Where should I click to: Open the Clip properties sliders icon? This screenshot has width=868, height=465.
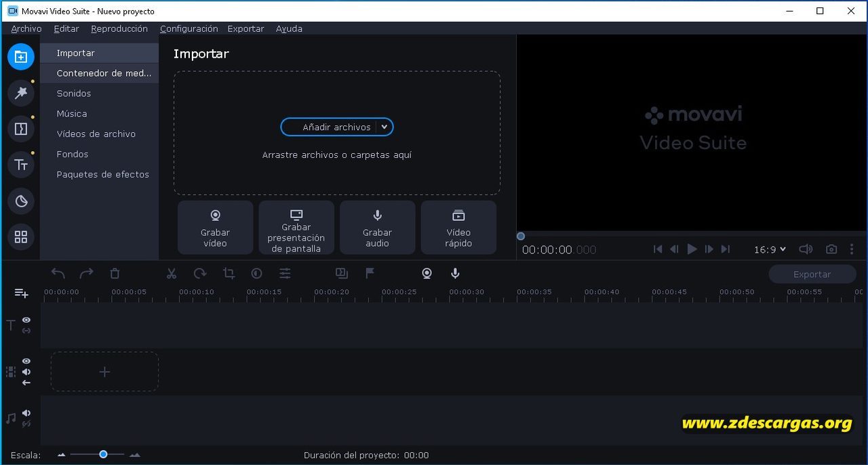pyautogui.click(x=285, y=273)
